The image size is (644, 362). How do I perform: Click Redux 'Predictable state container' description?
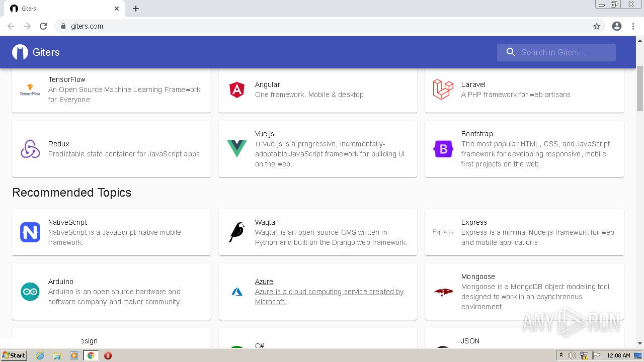(124, 154)
